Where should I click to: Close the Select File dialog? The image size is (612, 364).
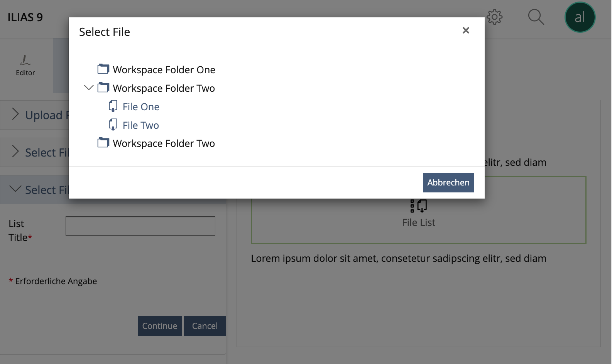(466, 30)
